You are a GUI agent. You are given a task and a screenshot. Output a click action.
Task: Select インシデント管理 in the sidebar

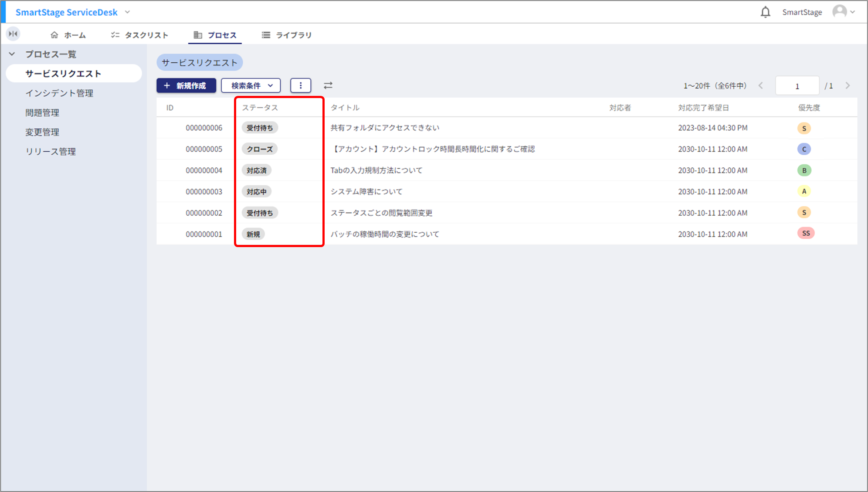(59, 93)
